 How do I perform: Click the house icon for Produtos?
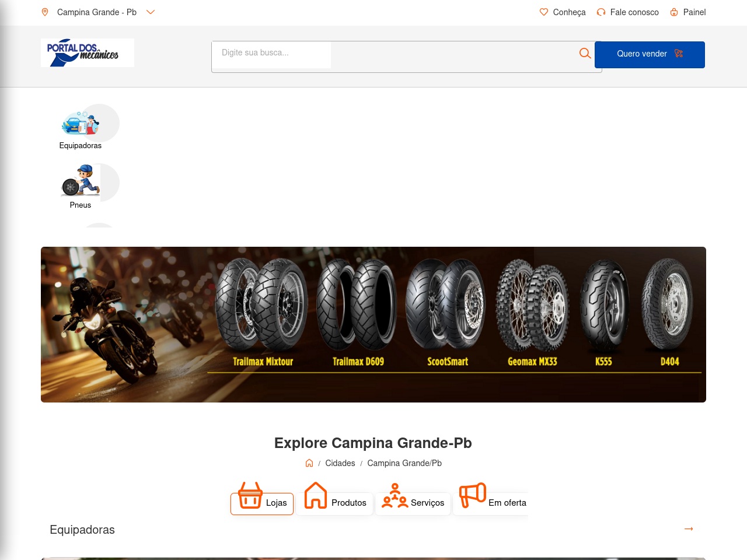coord(316,495)
